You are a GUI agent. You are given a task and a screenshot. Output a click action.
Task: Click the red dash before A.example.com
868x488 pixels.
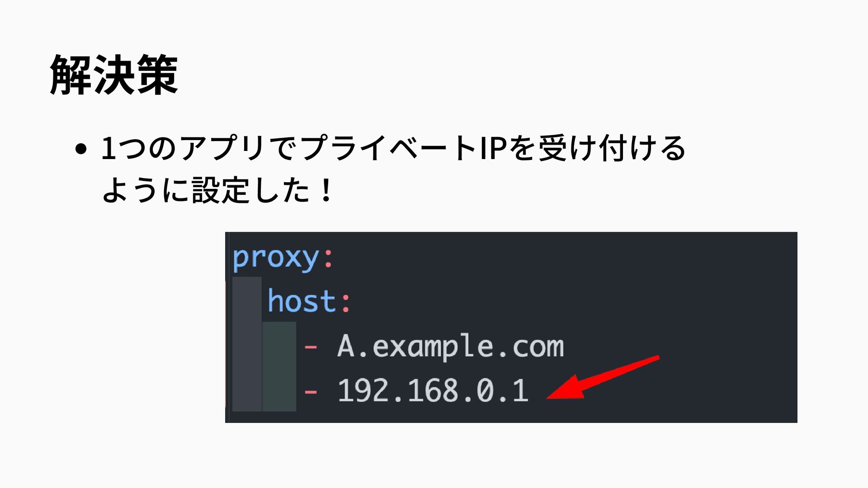311,347
